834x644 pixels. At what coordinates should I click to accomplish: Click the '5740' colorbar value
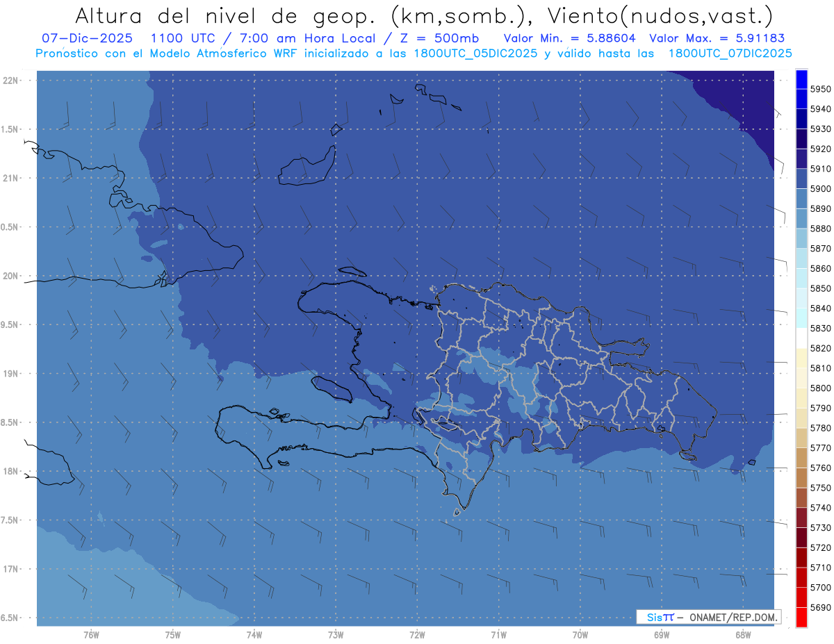point(821,508)
